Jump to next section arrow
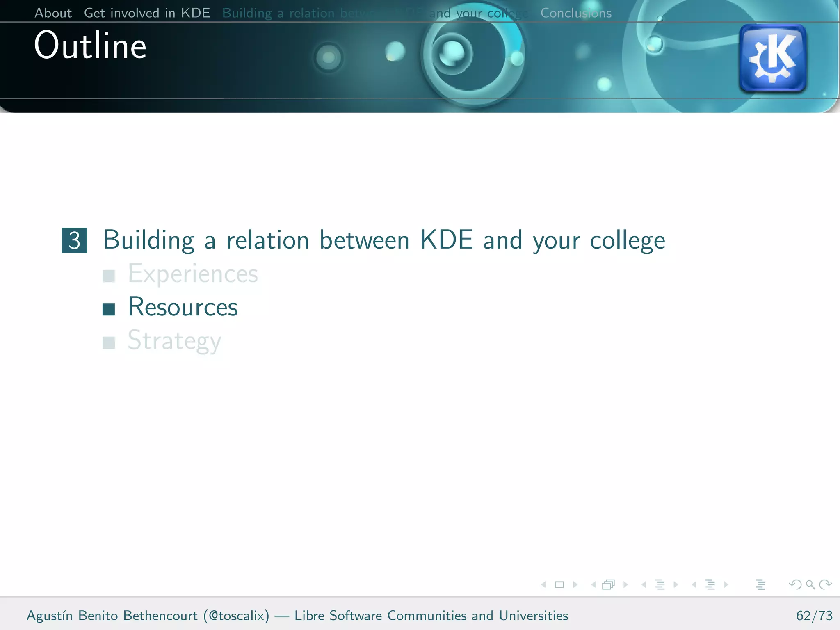The height and width of the screenshot is (630, 840). 726,584
